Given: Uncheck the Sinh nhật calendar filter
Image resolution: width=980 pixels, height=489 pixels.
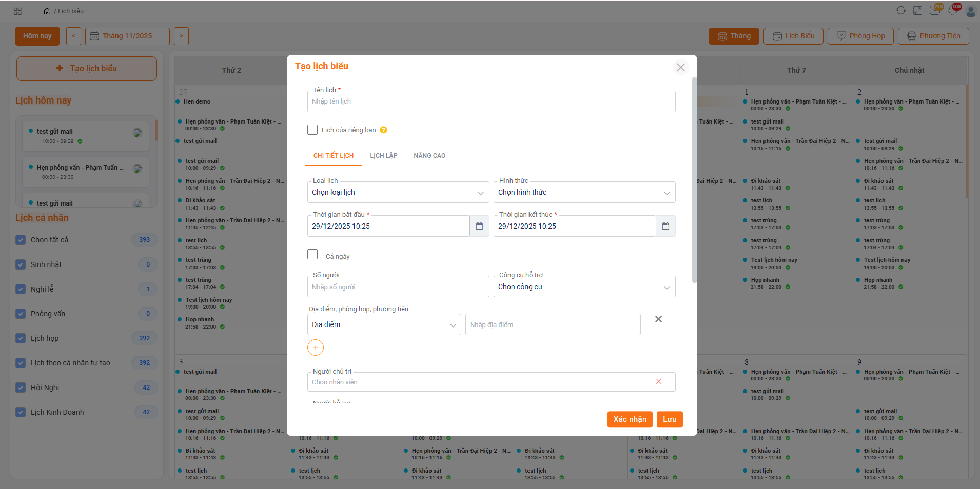Looking at the screenshot, I should (x=21, y=264).
